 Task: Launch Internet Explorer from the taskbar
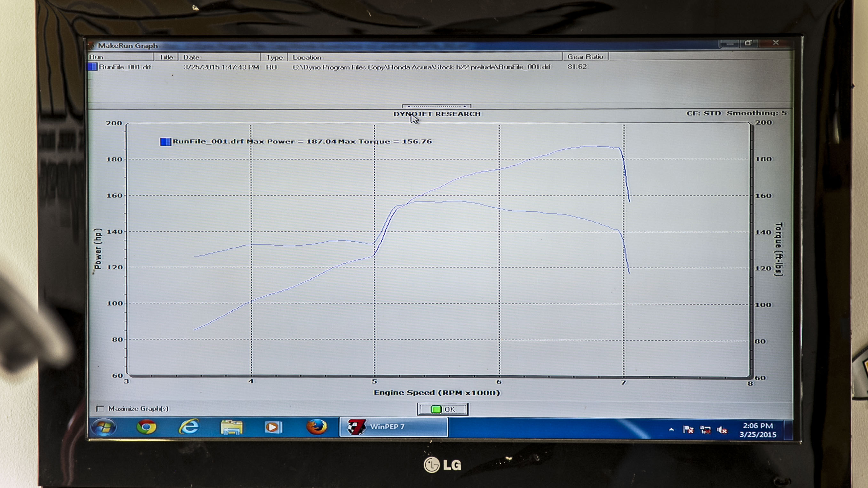189,427
